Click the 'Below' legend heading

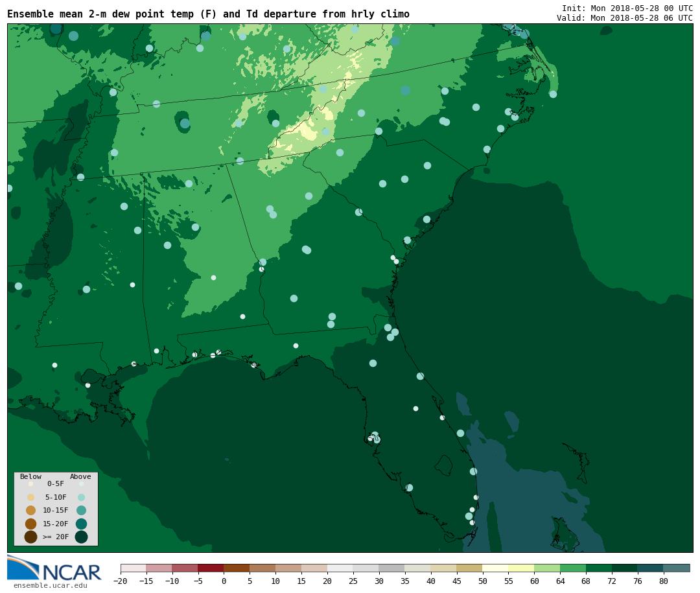pos(31,476)
